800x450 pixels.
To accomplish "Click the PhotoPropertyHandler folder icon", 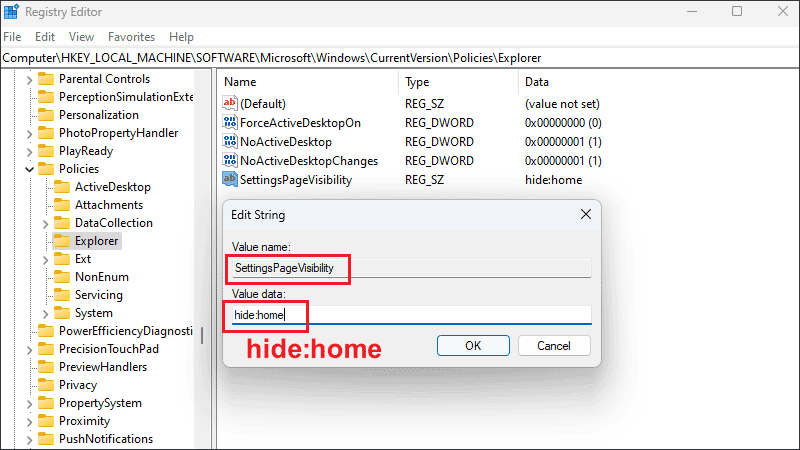I will click(46, 133).
